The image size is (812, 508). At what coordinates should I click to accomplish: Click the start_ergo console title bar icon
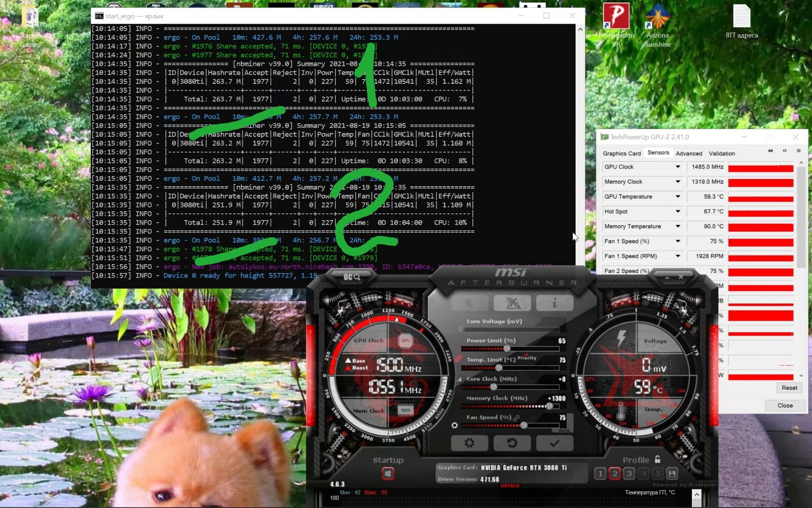point(99,16)
